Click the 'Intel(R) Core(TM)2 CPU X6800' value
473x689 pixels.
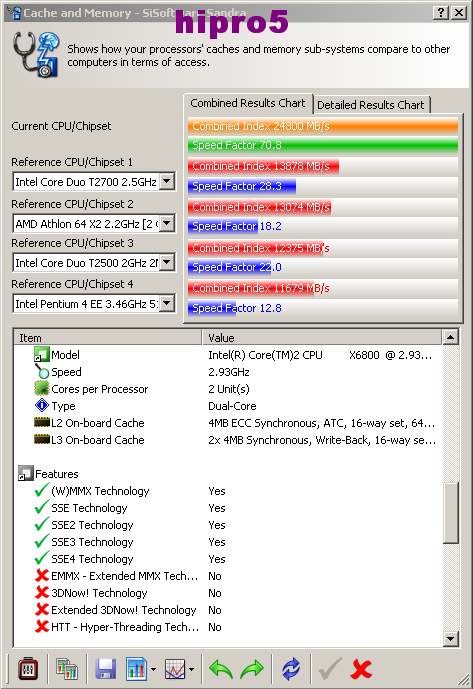[x=320, y=355]
